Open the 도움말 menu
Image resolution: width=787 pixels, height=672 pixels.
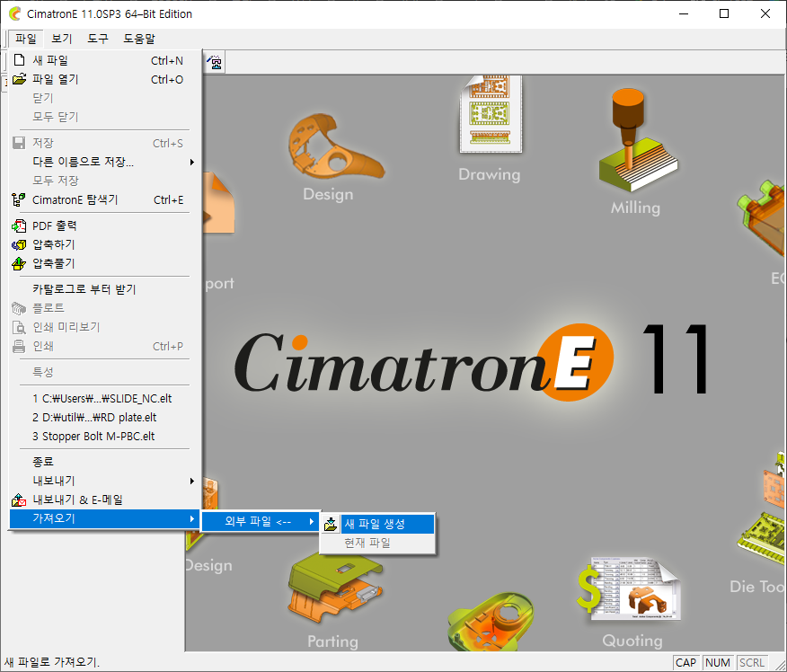pos(139,39)
